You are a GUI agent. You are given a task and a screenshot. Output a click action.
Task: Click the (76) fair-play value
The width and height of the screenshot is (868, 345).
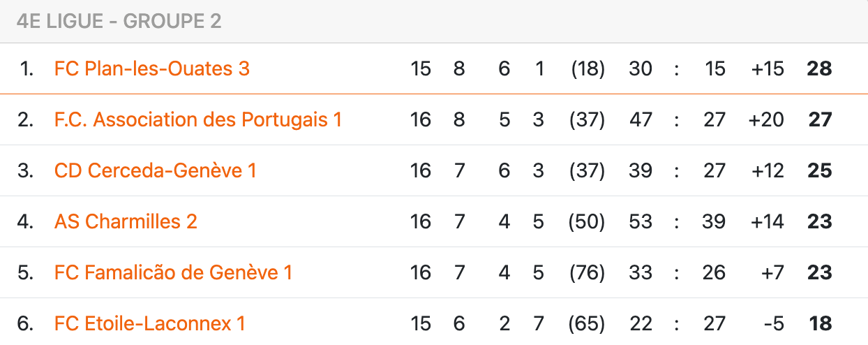pyautogui.click(x=587, y=272)
